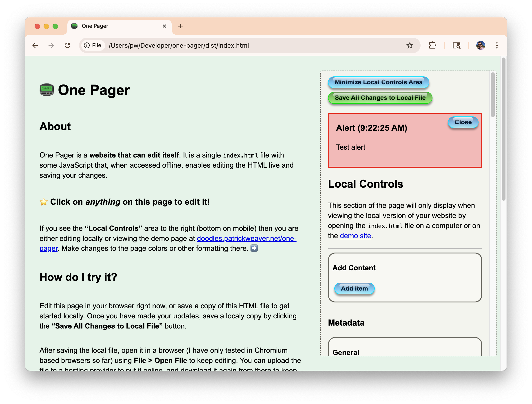Open the Chrome three-dot menu

(497, 45)
